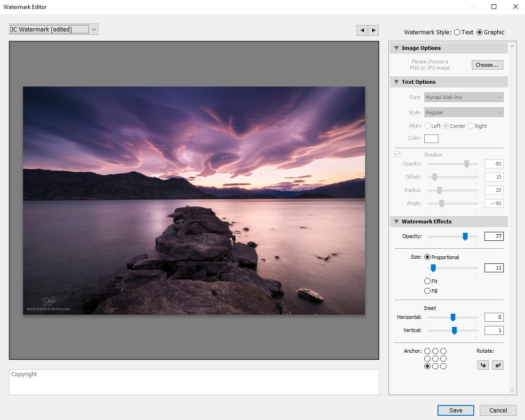Click the panel scrollbar up arrow
525x420 pixels.
(512, 47)
